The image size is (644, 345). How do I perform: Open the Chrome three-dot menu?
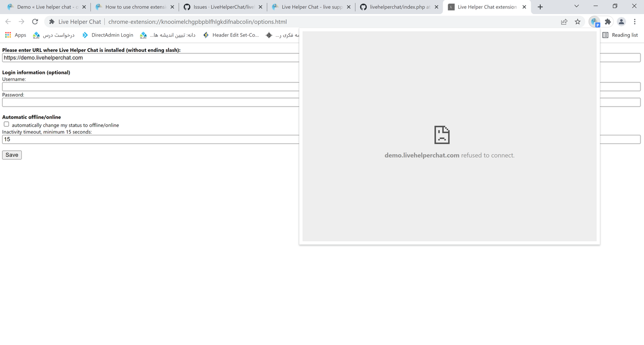point(635,22)
